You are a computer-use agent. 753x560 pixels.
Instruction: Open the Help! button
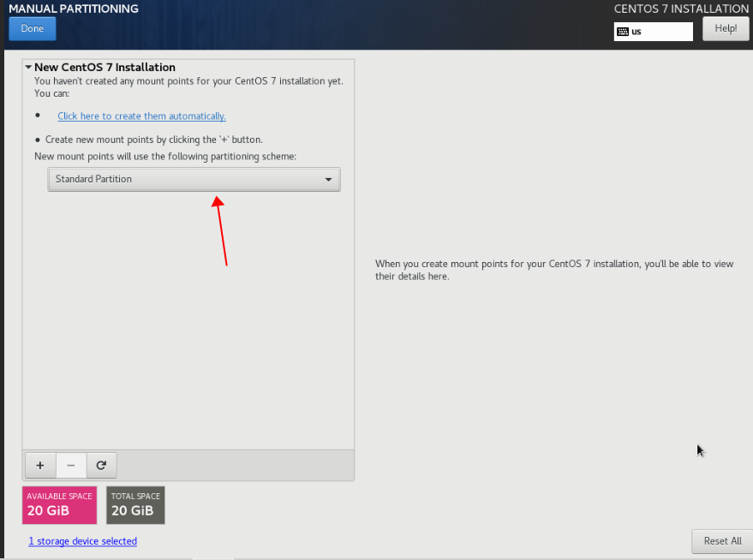tap(726, 29)
